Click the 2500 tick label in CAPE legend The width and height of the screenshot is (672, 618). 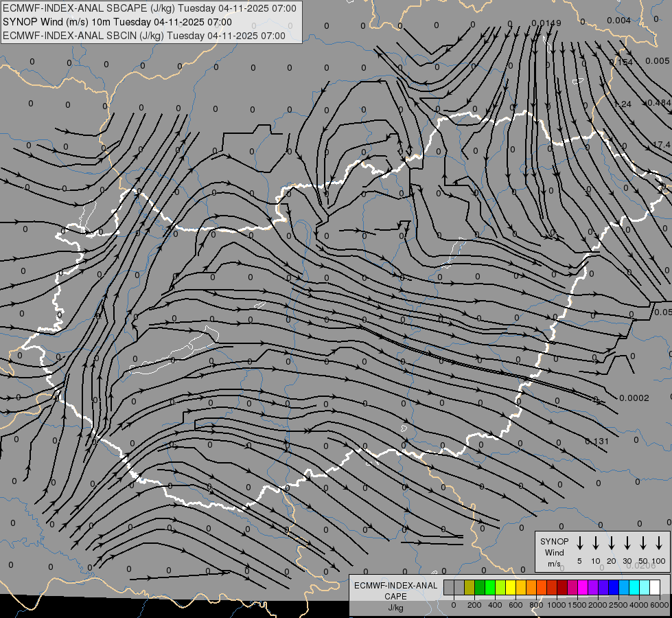(618, 605)
